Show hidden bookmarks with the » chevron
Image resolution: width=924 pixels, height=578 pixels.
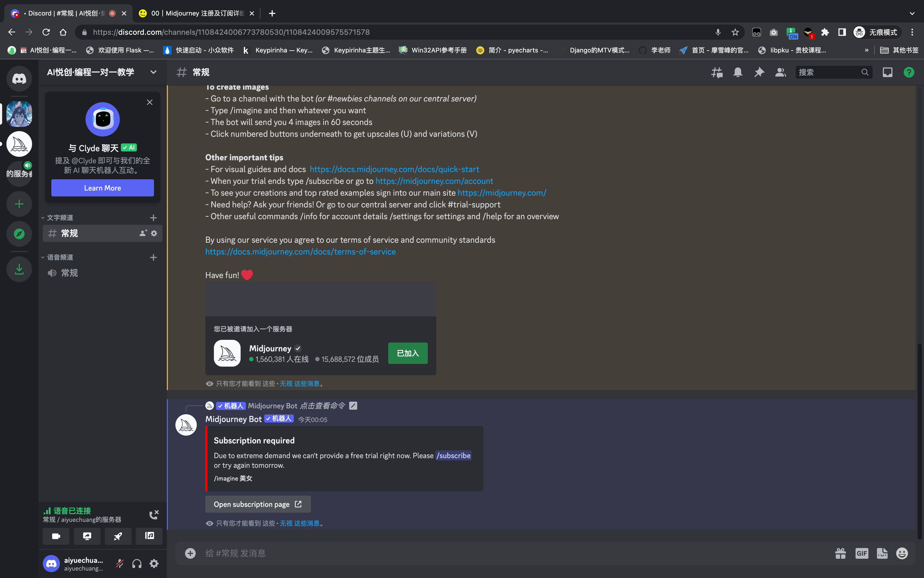click(866, 50)
